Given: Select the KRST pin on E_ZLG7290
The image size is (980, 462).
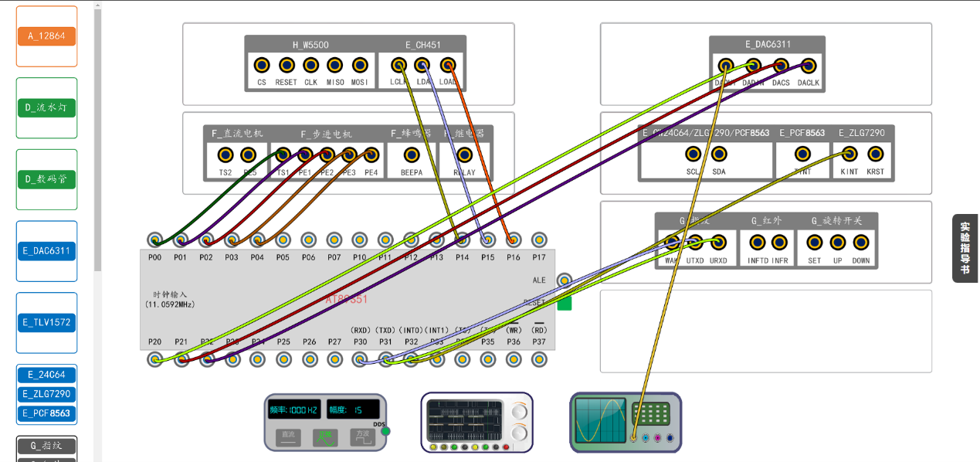Looking at the screenshot, I should point(875,155).
